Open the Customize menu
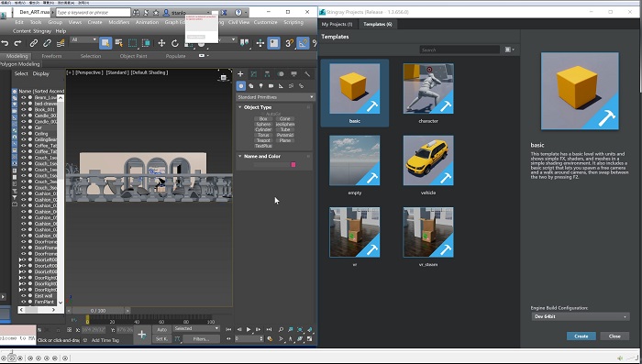This screenshot has height=364, width=642. point(265,22)
